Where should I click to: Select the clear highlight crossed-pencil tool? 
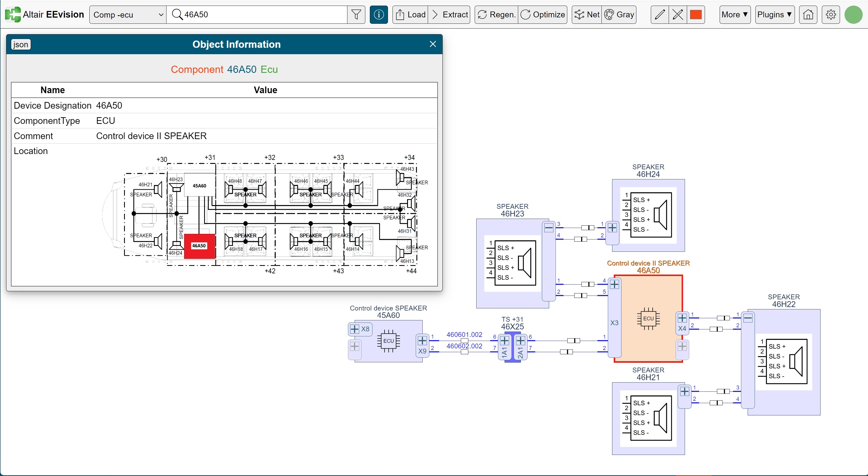tap(677, 14)
